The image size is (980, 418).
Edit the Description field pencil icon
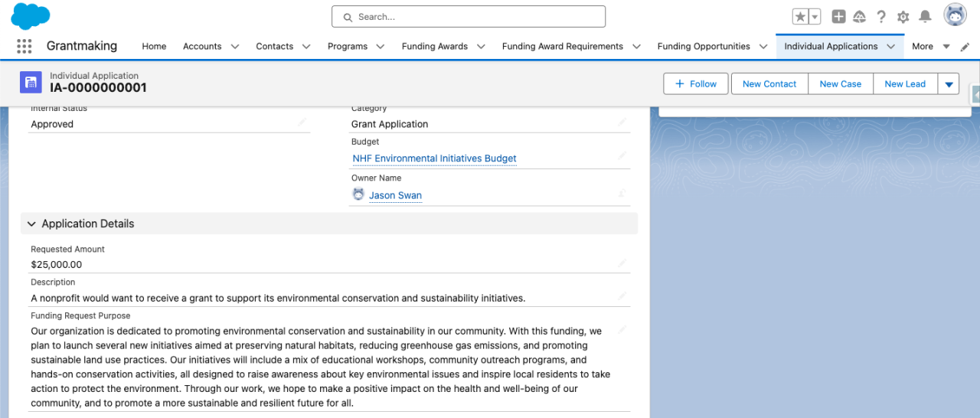622,296
